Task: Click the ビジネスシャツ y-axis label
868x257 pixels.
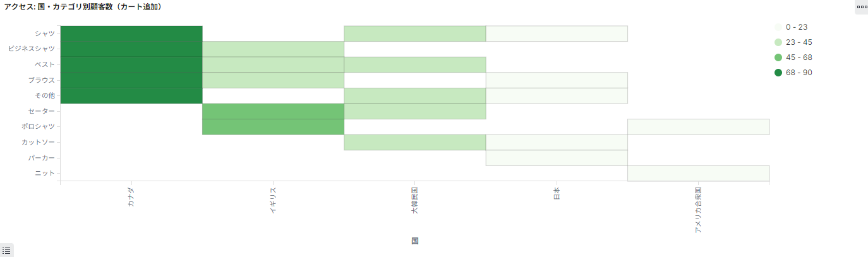Action: [32, 49]
